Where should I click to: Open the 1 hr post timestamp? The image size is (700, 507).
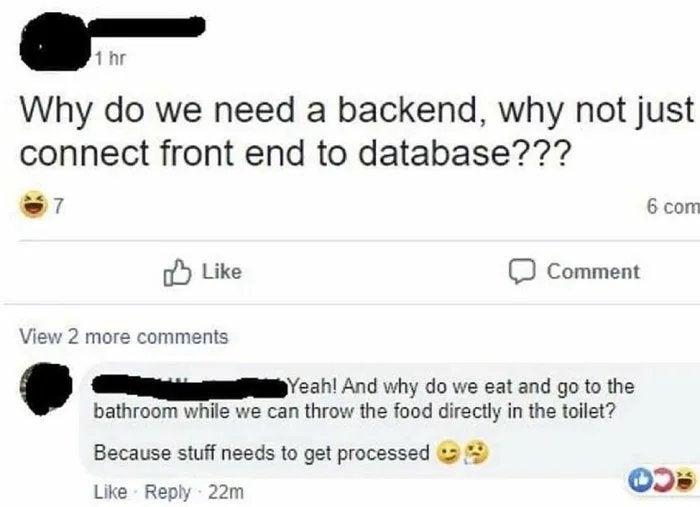pyautogui.click(x=110, y=58)
